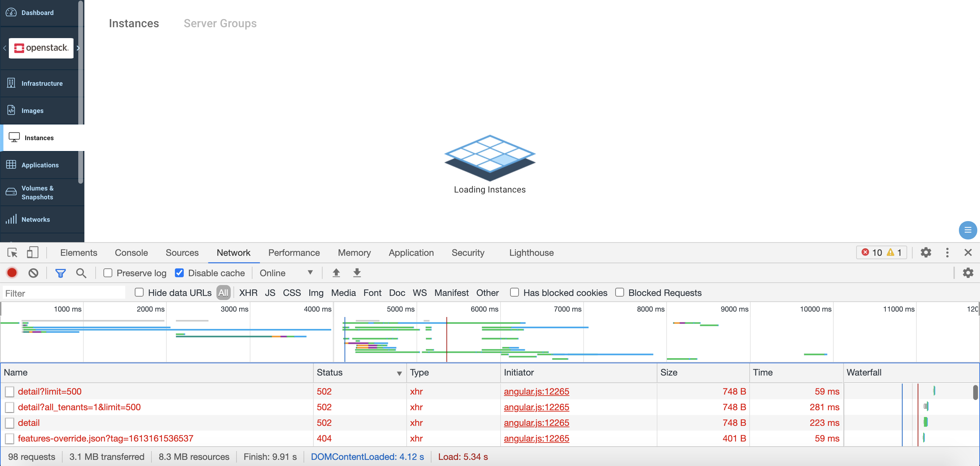
Task: Click the import HAR upload icon
Action: pos(336,273)
